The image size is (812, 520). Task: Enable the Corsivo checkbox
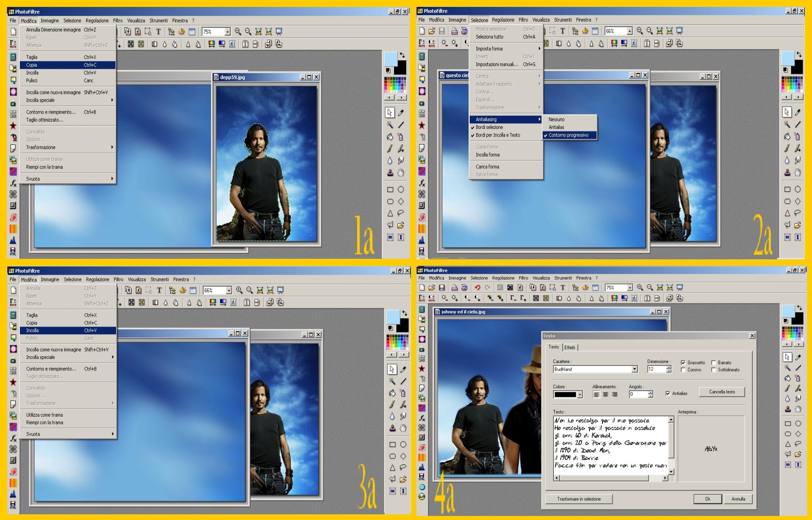pos(683,370)
